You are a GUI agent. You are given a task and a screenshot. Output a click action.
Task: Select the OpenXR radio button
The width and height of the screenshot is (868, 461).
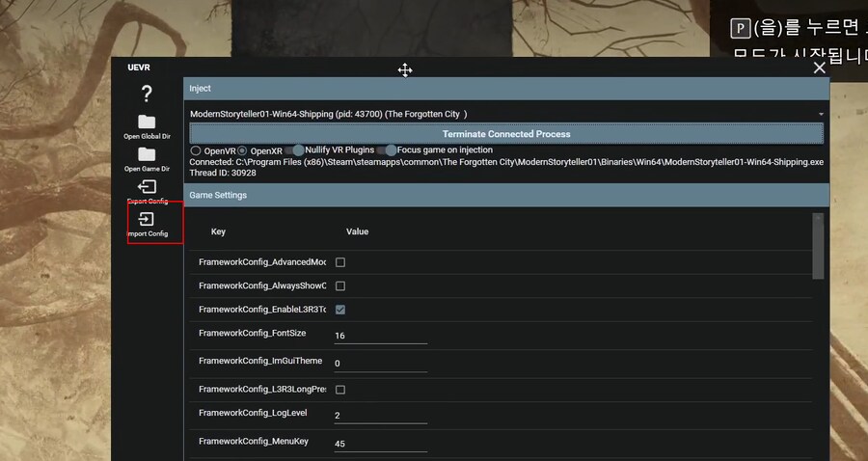242,150
